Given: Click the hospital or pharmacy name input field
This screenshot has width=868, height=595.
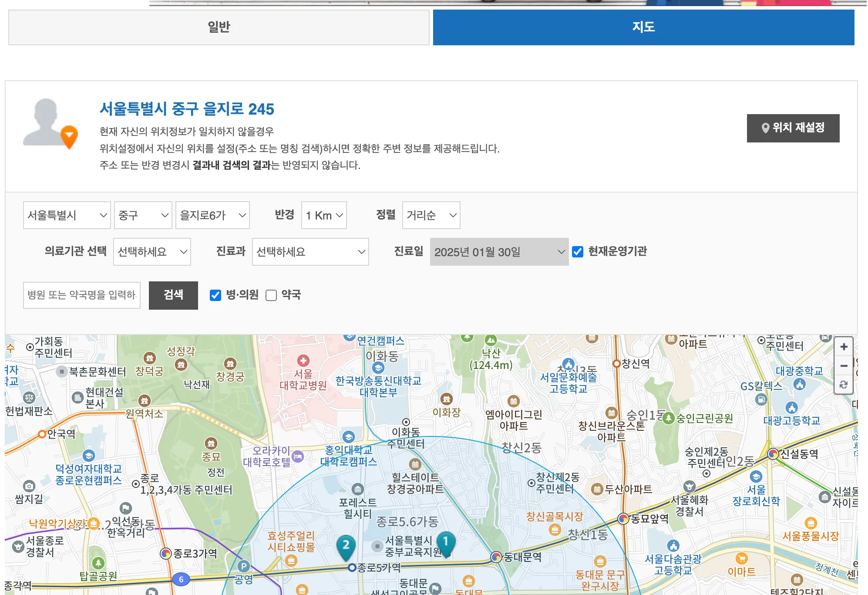Looking at the screenshot, I should (x=82, y=295).
